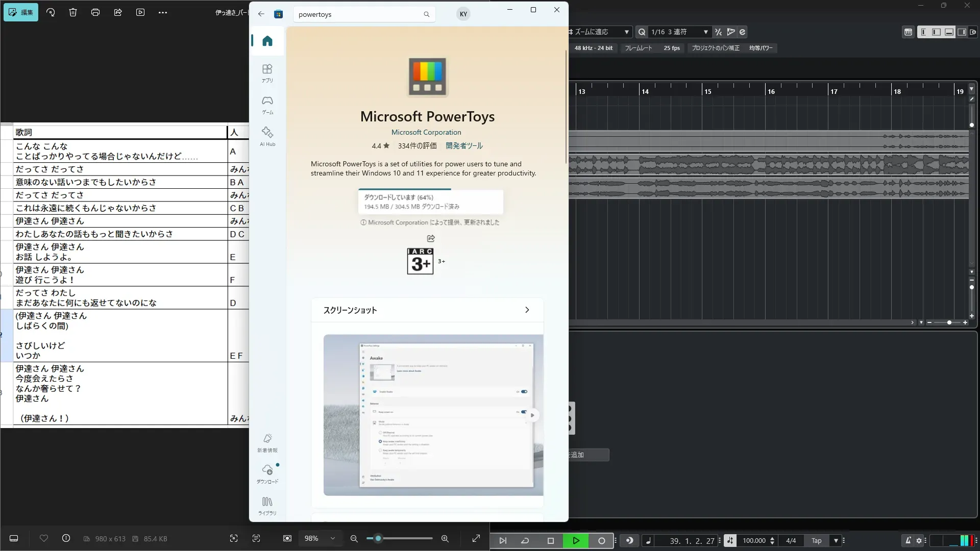Screen dimensions: 980x551
Task: Click the Stop button in transport bar
Action: (x=550, y=541)
